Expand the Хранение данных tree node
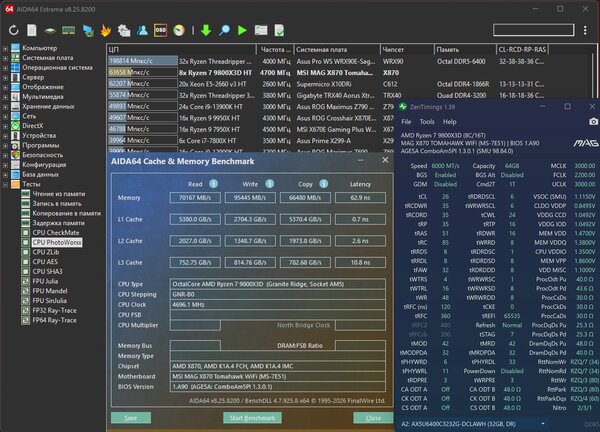Viewport: 600px width, 432px height. pos(5,106)
